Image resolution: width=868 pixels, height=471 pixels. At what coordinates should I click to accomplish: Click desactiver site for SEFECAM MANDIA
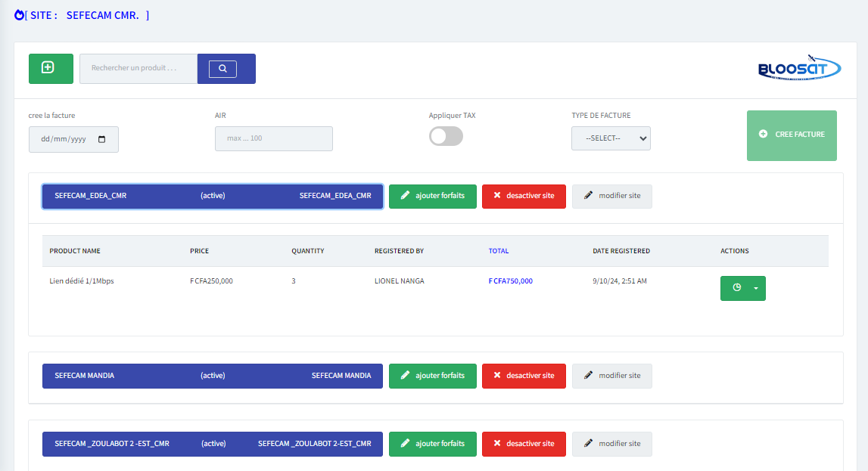click(x=524, y=376)
